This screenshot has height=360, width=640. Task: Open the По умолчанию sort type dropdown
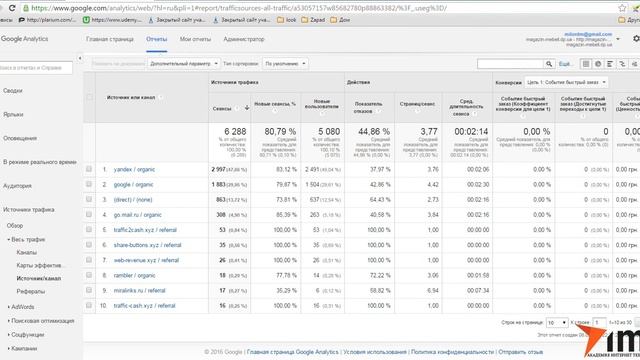285,64
